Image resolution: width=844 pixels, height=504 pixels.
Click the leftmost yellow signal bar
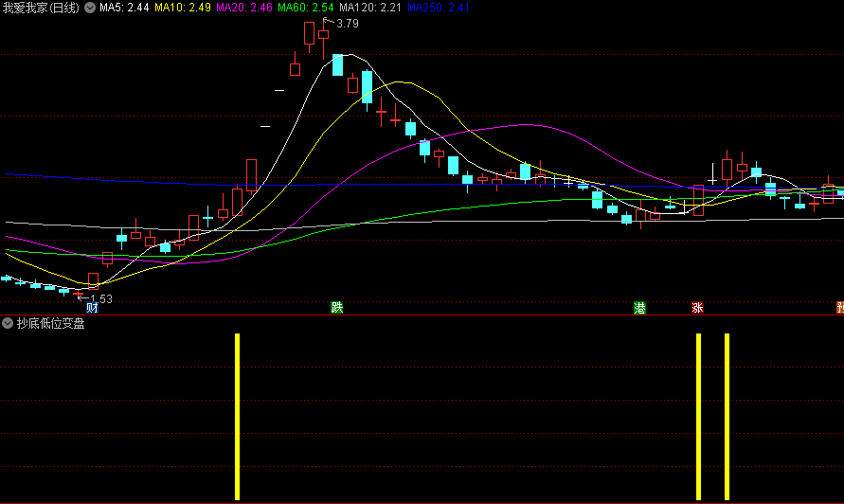238,416
